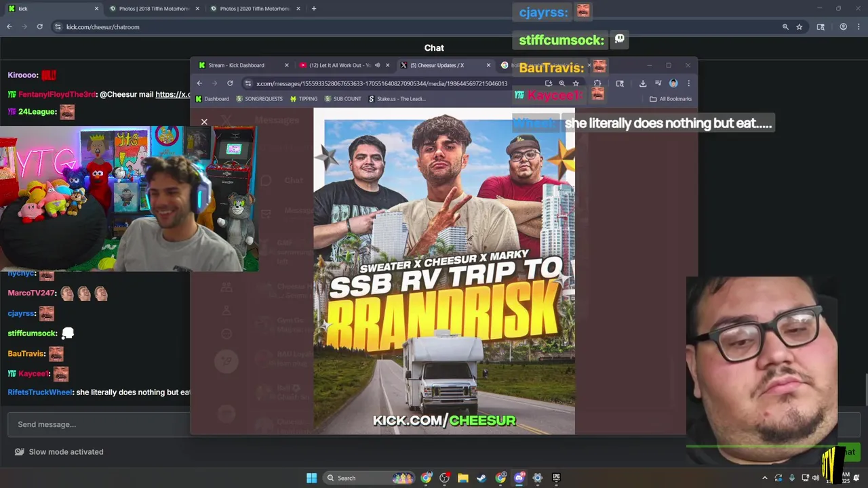The image size is (868, 488).
Task: Mute the audio icon on the YouTube tab
Action: pos(377,65)
